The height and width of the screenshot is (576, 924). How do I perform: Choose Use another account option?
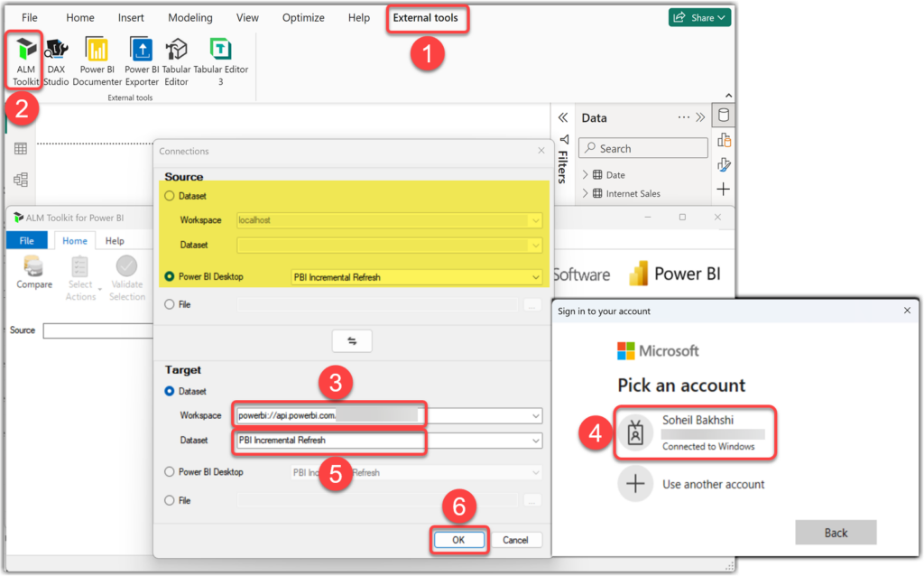point(690,484)
